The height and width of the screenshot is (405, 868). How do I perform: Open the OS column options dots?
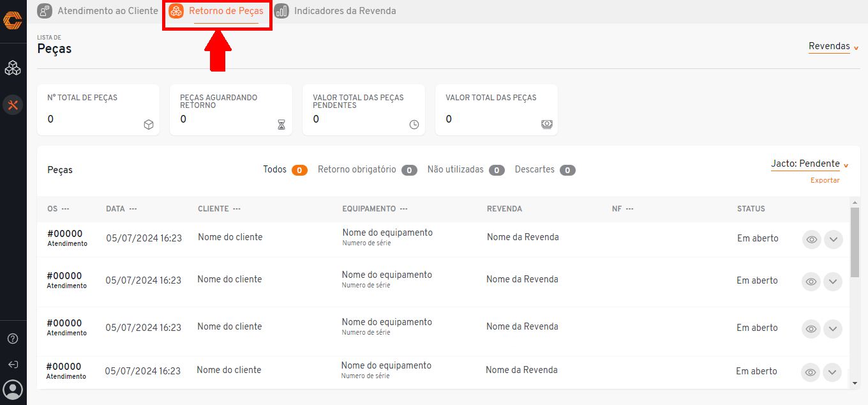click(x=65, y=209)
